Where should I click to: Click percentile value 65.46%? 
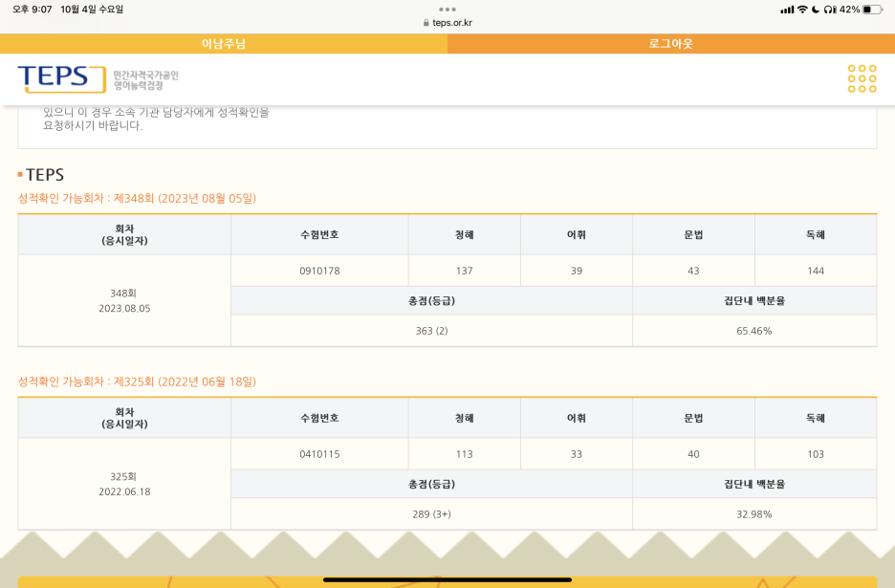[x=754, y=331]
